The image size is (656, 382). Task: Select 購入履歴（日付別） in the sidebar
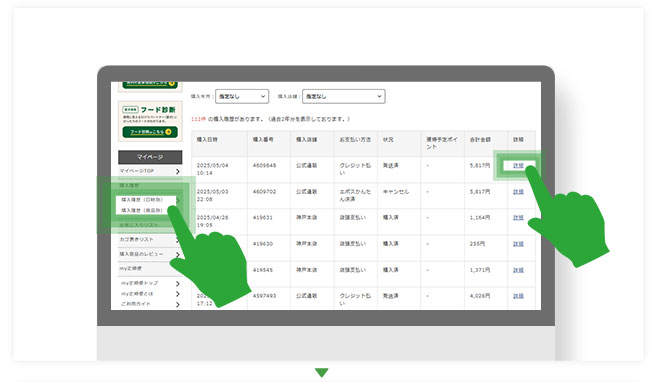pyautogui.click(x=142, y=200)
